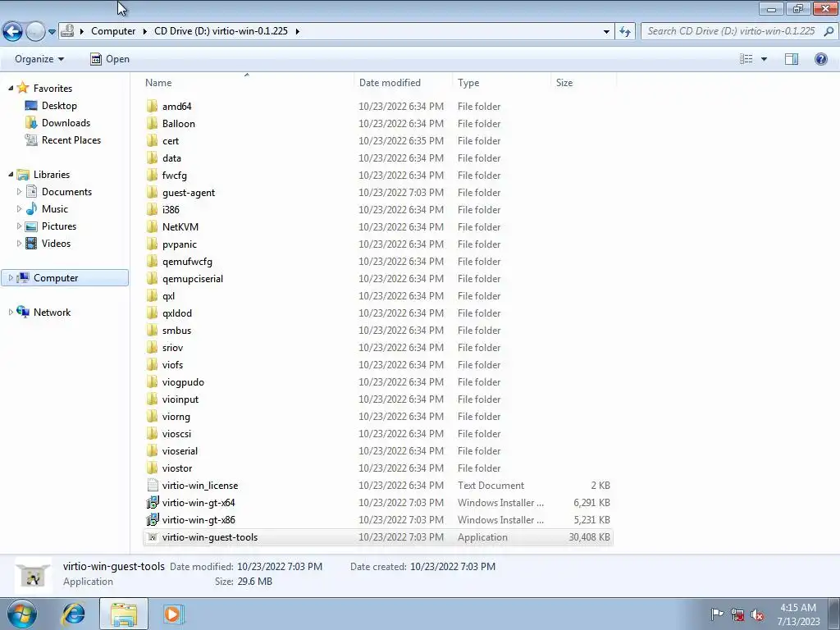Viewport: 840px width, 630px height.
Task: Expand the Documents library
Action: pos(20,191)
